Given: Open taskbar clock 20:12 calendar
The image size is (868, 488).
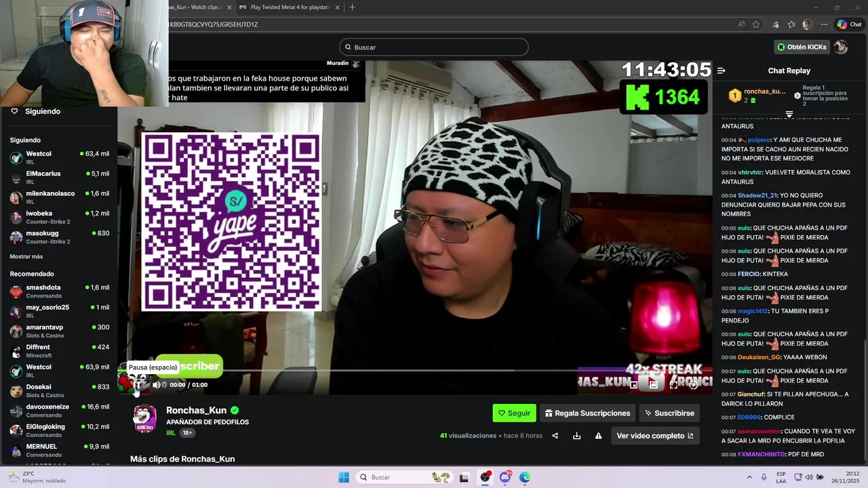Looking at the screenshot, I should point(845,477).
